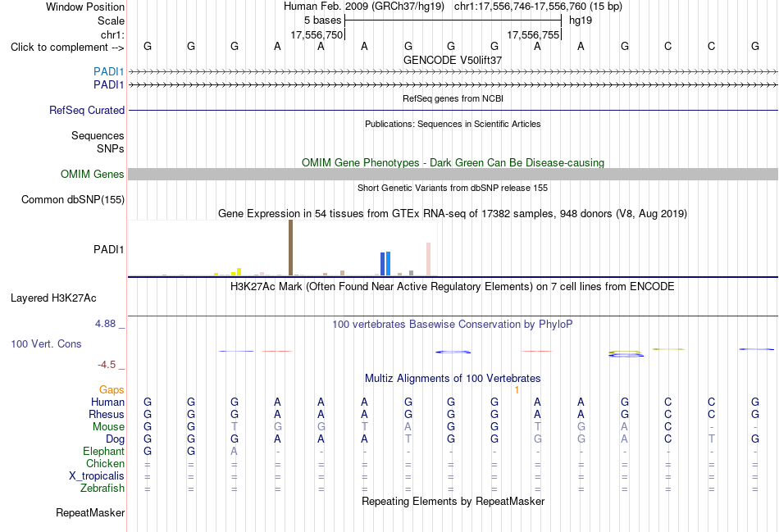Click '100 vertebrates Basewise Conservation by PhyloP' title
Screen dimensions: 779x532
tap(453, 325)
